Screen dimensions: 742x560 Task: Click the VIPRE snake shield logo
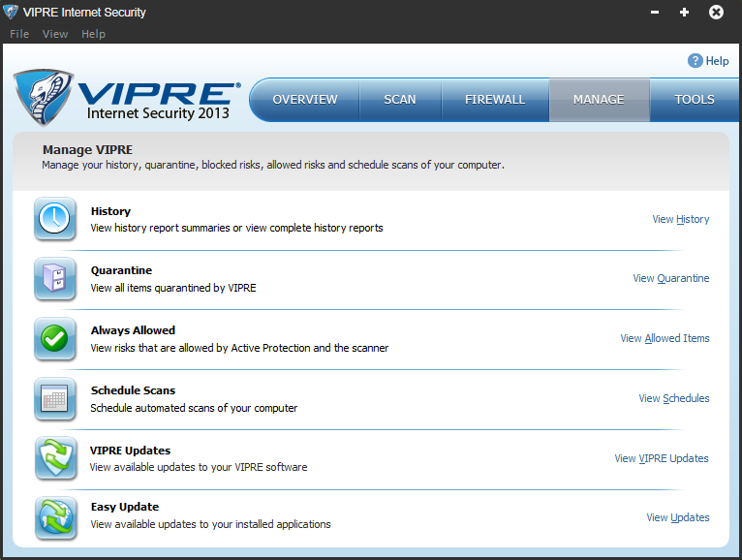coord(44,98)
